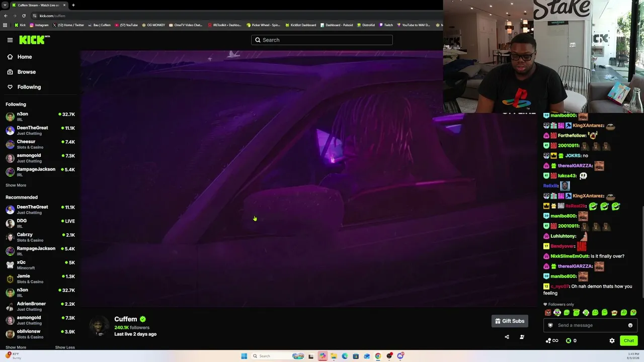Select the Cuffem Stream browser tab
644x362 pixels.
pos(39,5)
